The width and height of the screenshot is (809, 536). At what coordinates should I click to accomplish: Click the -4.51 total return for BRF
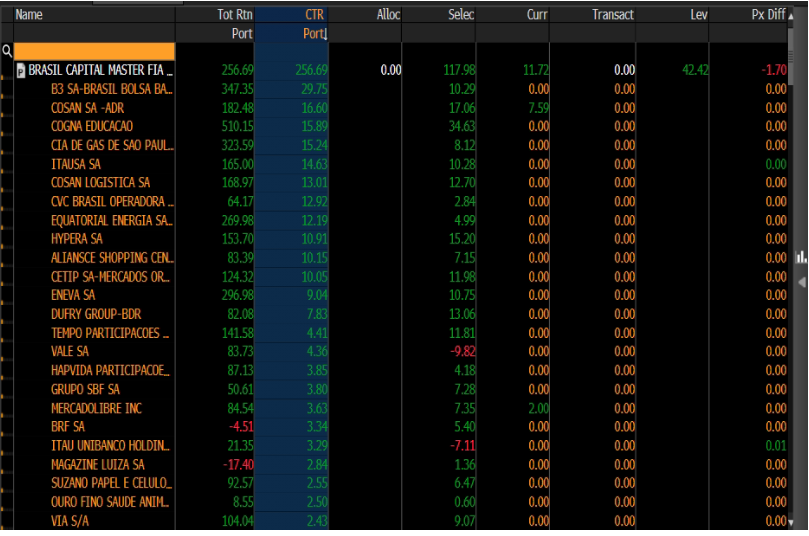241,427
